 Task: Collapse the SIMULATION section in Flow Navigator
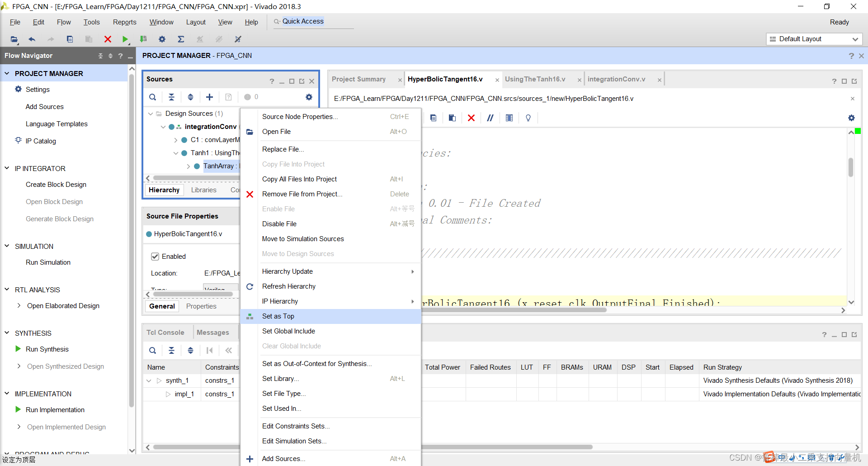pos(7,246)
